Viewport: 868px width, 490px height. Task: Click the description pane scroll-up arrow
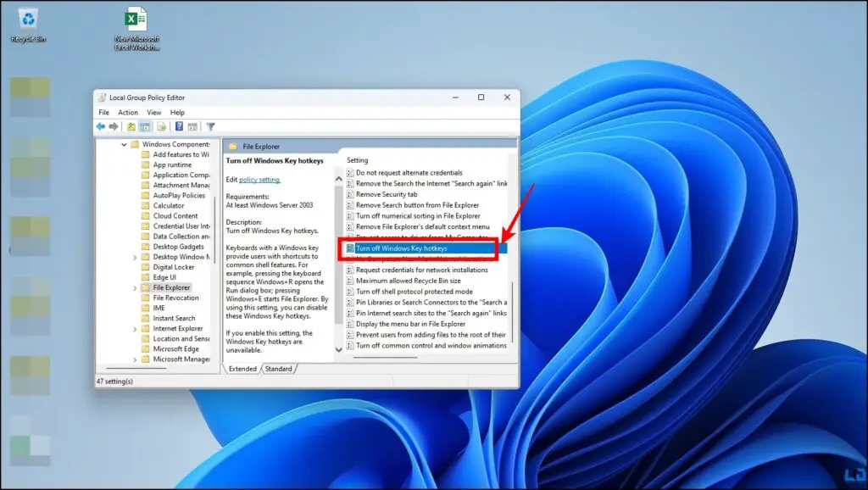tap(339, 180)
